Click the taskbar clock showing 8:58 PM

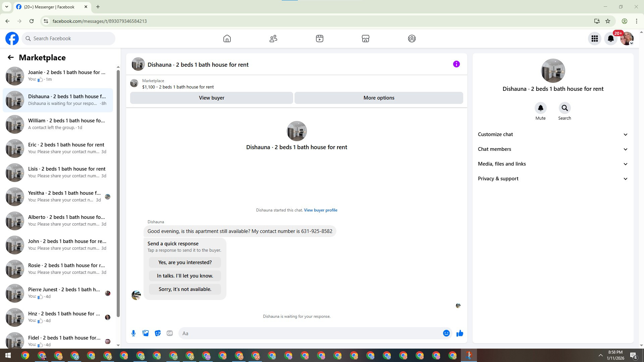coord(615,355)
